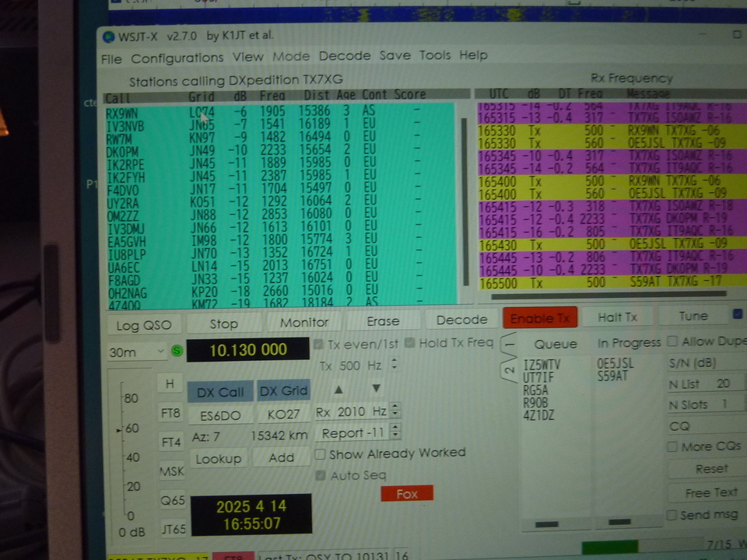
Task: Click the KO27 DX grid field
Action: pyautogui.click(x=283, y=415)
